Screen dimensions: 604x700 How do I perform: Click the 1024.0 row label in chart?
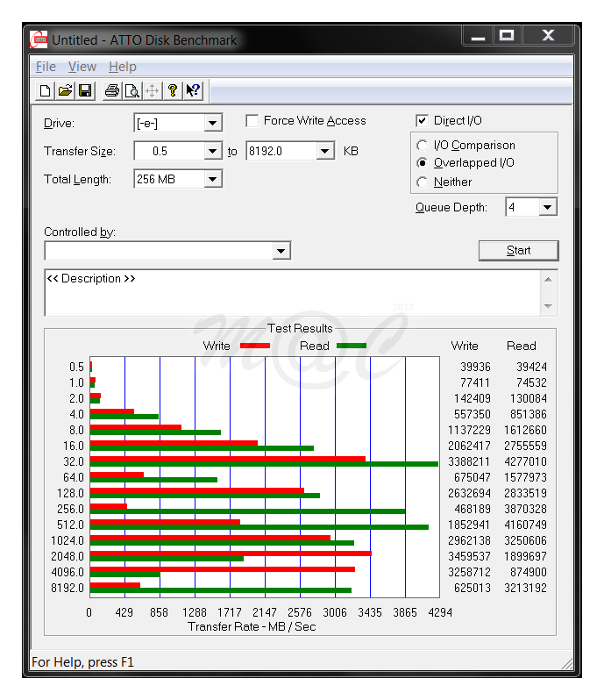click(x=68, y=540)
